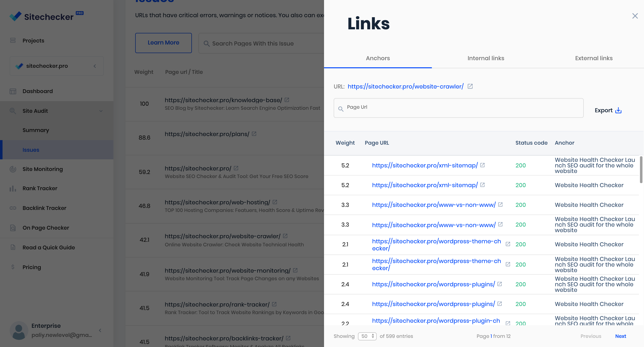
Task: Click 'of 599 entries' text
Action: click(396, 336)
